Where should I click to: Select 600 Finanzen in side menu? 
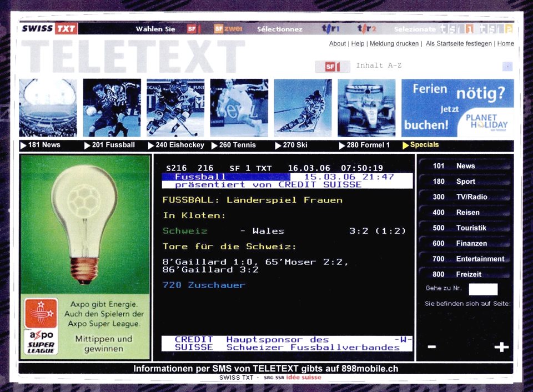click(465, 243)
